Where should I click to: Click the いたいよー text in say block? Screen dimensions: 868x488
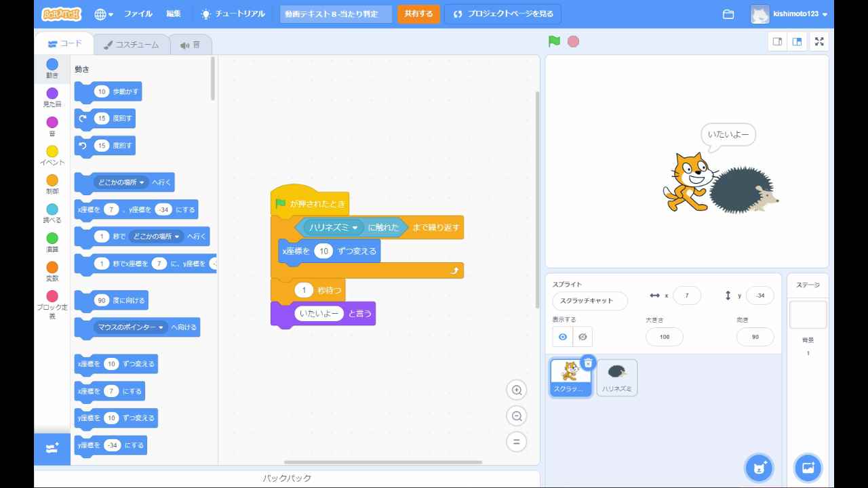pyautogui.click(x=319, y=314)
